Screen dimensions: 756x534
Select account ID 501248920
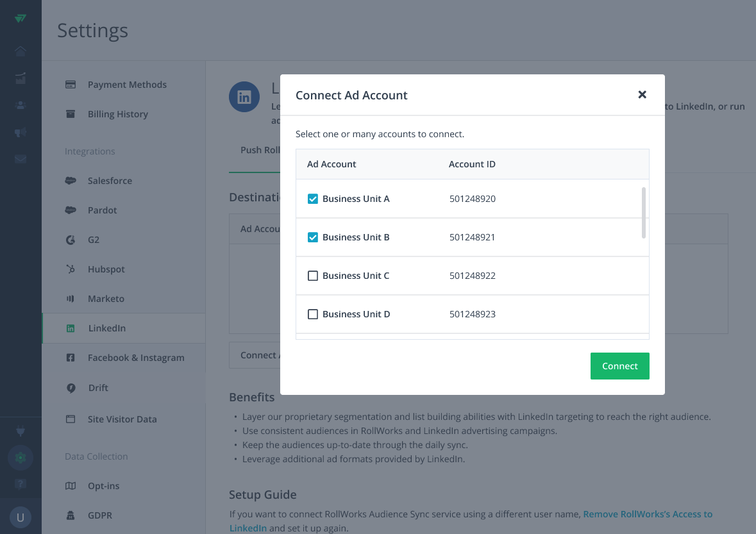[x=473, y=199]
